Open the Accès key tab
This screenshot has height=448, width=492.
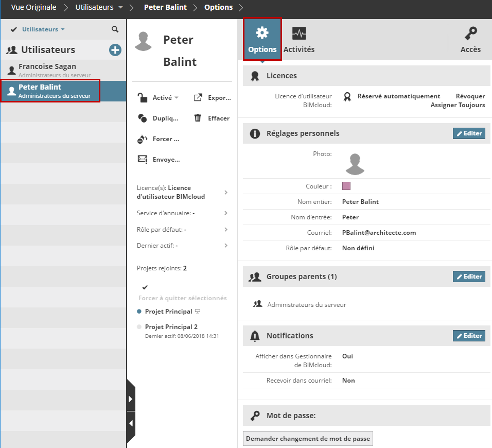click(470, 40)
